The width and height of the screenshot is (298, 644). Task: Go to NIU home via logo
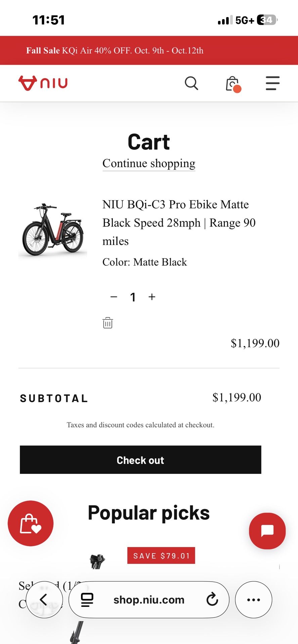pyautogui.click(x=43, y=83)
